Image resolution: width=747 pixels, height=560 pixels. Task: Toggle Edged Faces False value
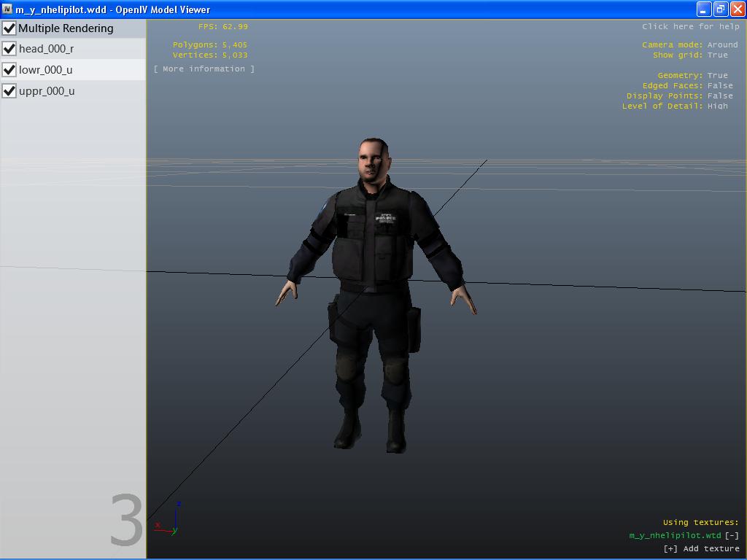[x=719, y=86]
